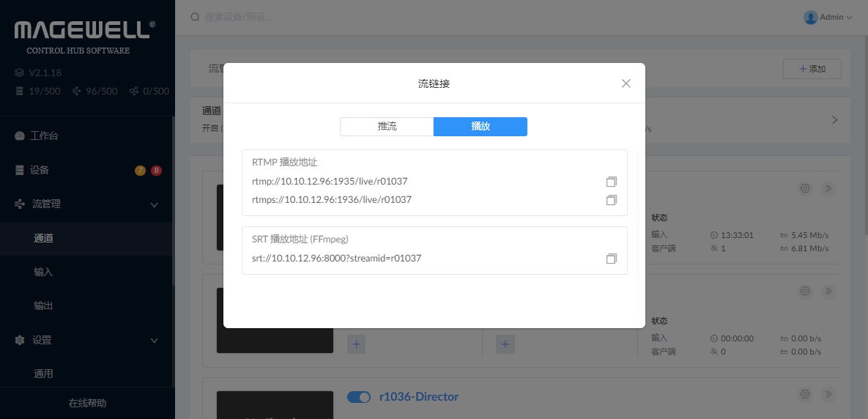
Task: Click the red device alert badge 8
Action: click(x=156, y=171)
